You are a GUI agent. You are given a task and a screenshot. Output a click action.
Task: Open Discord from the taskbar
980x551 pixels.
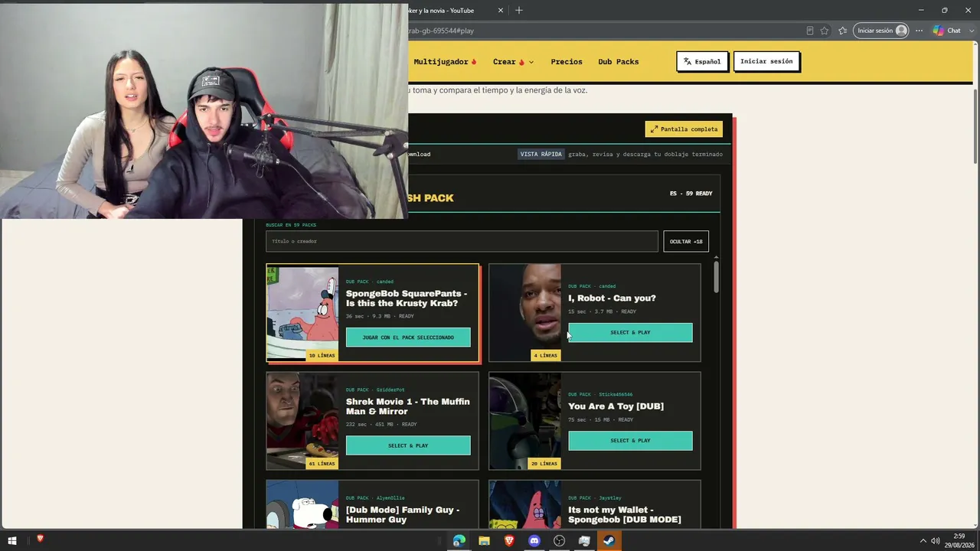click(534, 541)
